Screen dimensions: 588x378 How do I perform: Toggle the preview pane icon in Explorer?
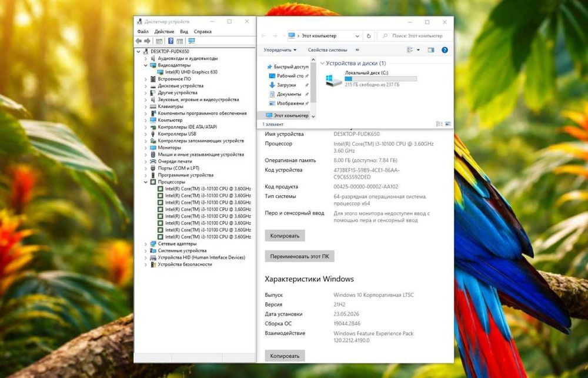point(431,50)
